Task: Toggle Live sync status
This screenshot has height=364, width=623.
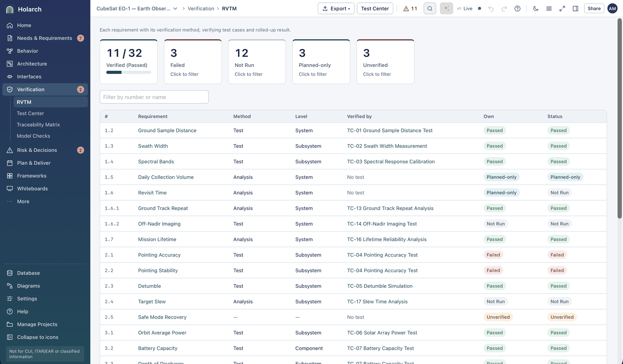Action: tap(469, 9)
